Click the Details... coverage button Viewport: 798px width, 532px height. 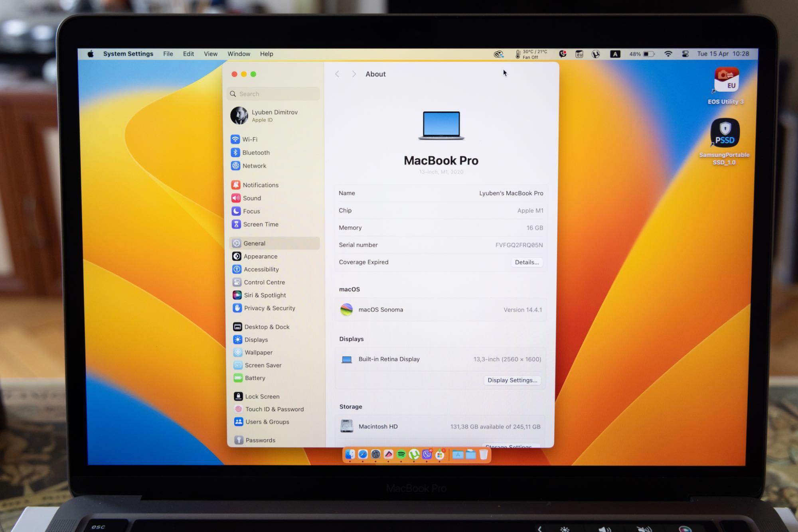click(527, 262)
